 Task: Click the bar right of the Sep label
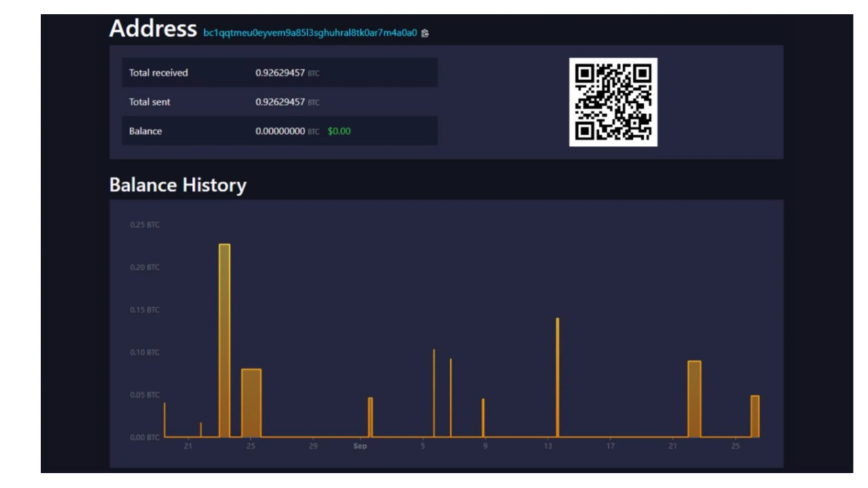pyautogui.click(x=370, y=417)
